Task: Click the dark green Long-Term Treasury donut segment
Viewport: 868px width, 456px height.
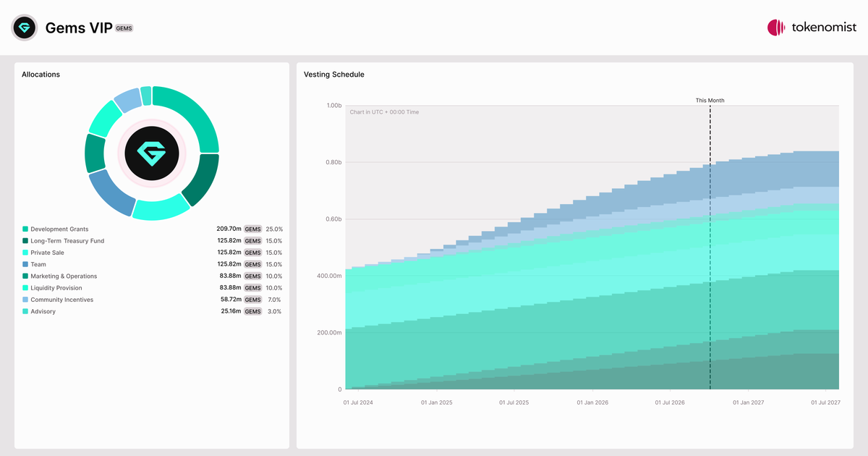Action: click(x=201, y=180)
